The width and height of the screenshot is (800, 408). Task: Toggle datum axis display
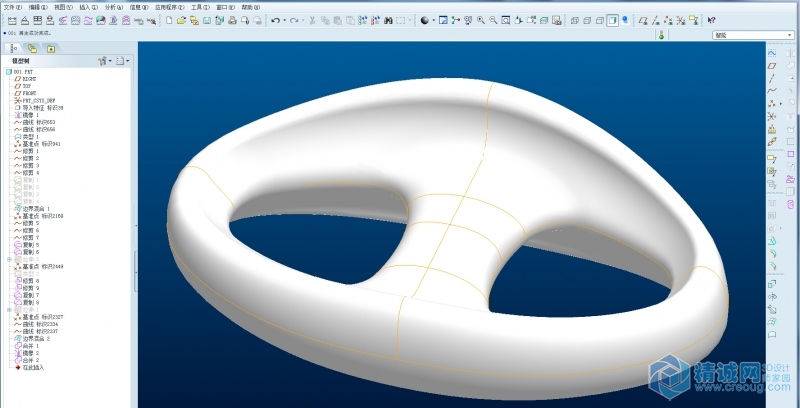tap(656, 20)
